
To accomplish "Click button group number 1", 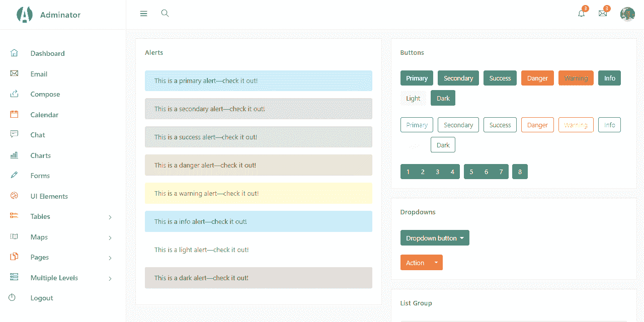I will click(408, 172).
